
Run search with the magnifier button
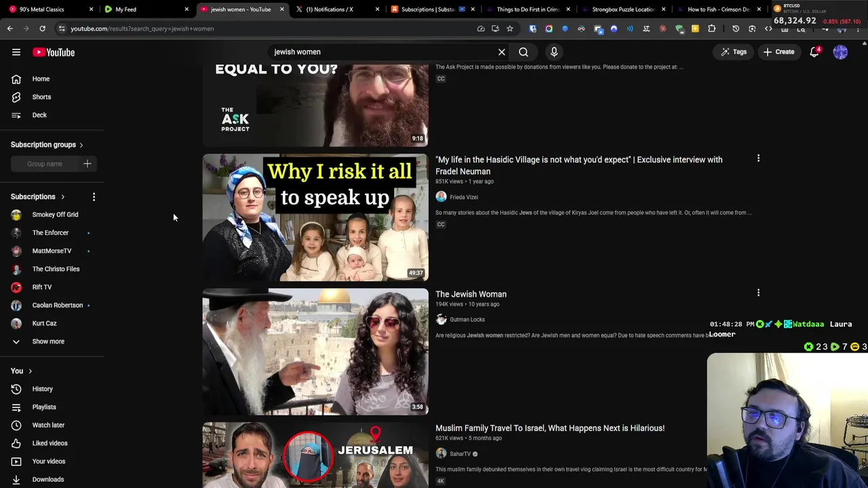(524, 52)
